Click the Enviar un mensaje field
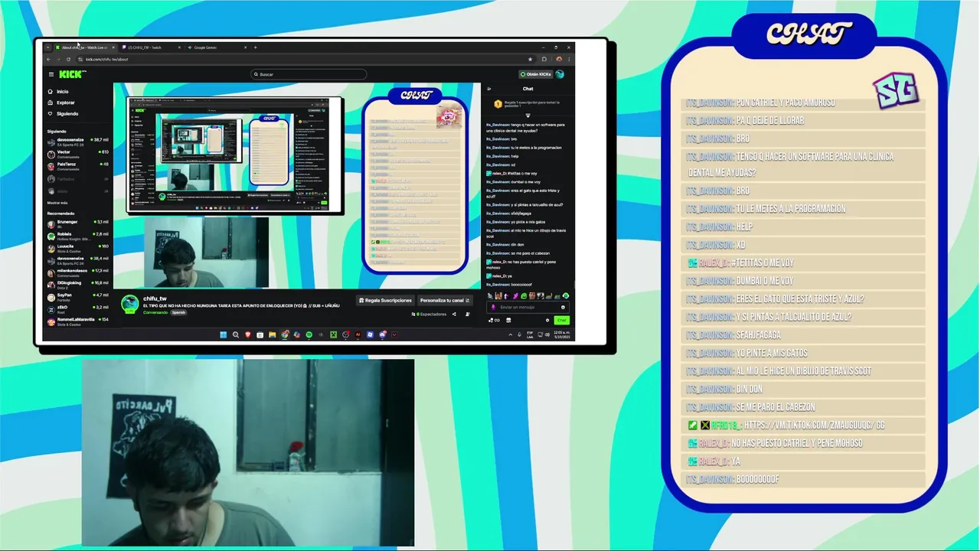 [526, 308]
